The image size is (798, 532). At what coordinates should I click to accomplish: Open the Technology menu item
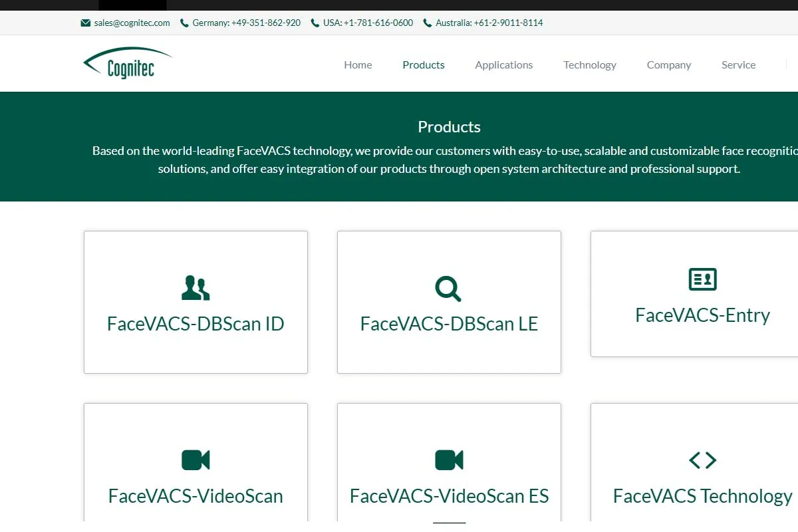click(590, 65)
